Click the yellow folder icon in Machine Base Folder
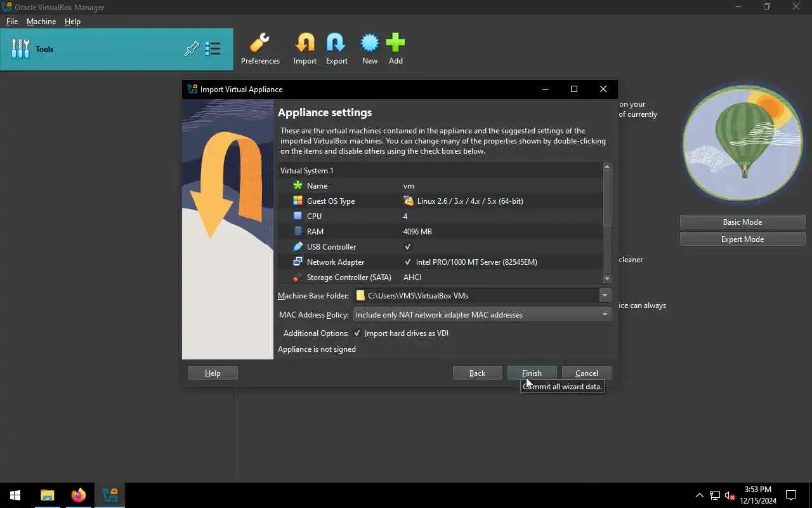The image size is (812, 508). point(360,295)
